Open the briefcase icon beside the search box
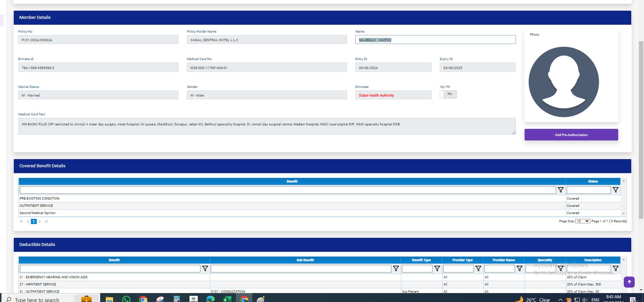 tap(87, 299)
